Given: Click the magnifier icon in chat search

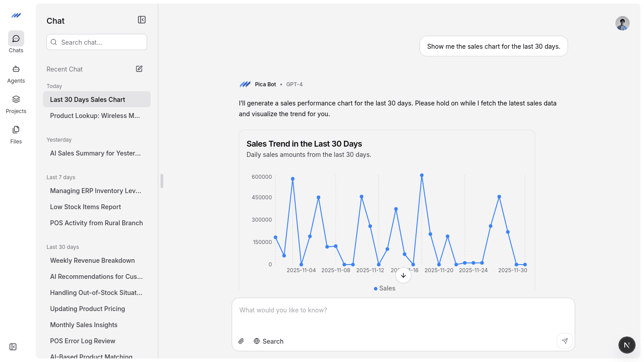Looking at the screenshot, I should click(x=54, y=42).
